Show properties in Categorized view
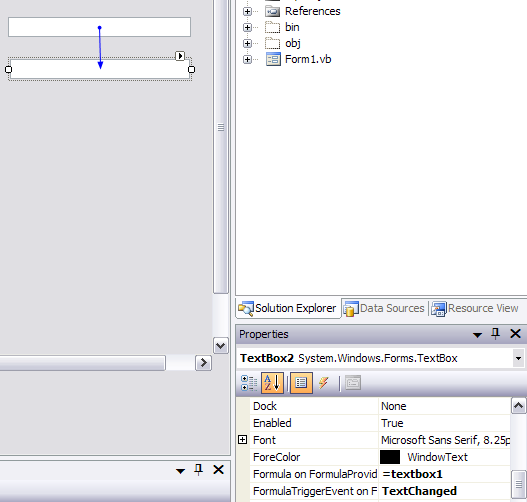The image size is (527, 502). click(x=249, y=383)
